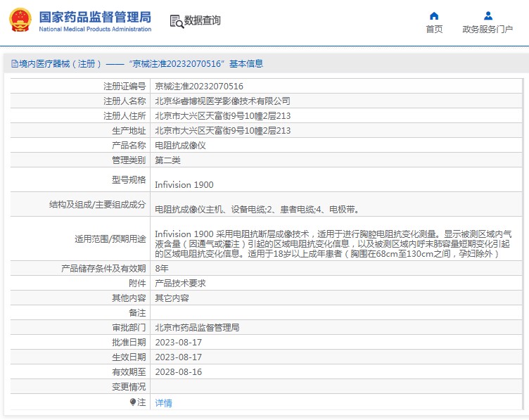The height and width of the screenshot is (420, 529).
Task: Click the 附件 label
Action: click(137, 283)
